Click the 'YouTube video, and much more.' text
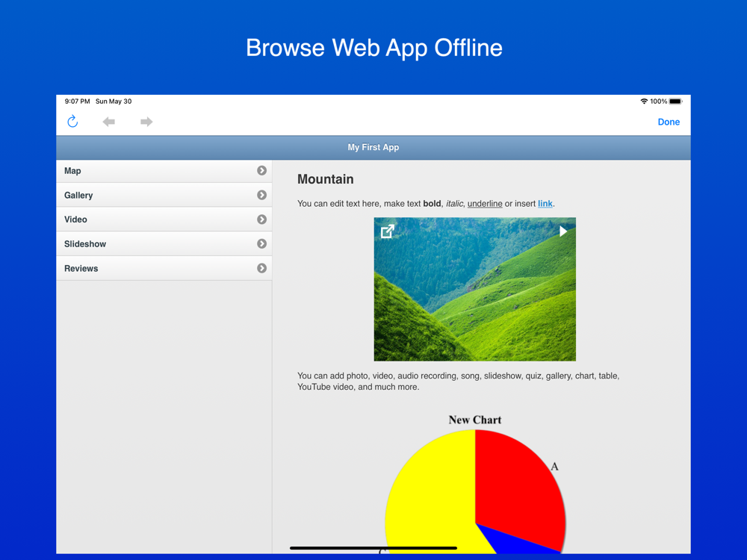The image size is (747, 560). 359,387
